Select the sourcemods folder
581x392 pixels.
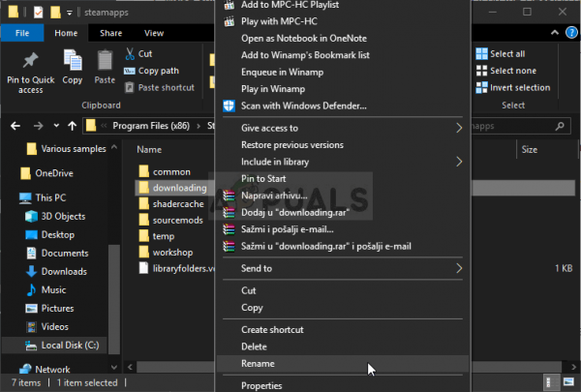[170, 221]
